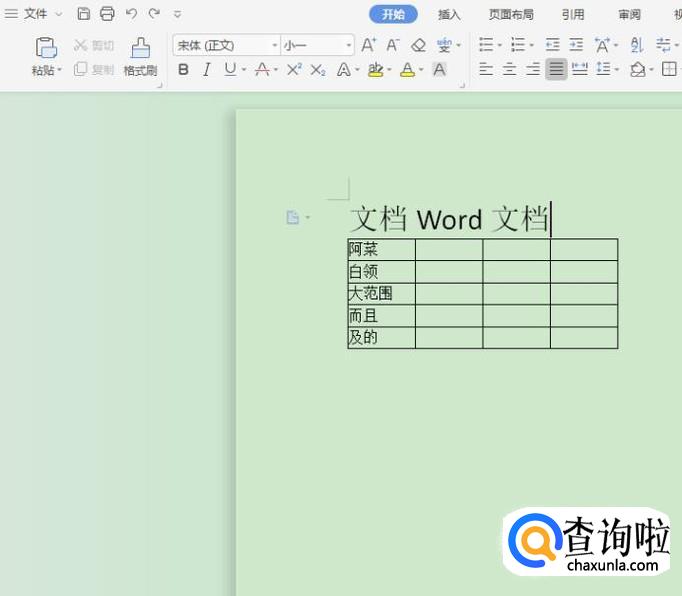This screenshot has width=682, height=596.
Task: Open the highlight color dropdown arrow
Action: (389, 70)
